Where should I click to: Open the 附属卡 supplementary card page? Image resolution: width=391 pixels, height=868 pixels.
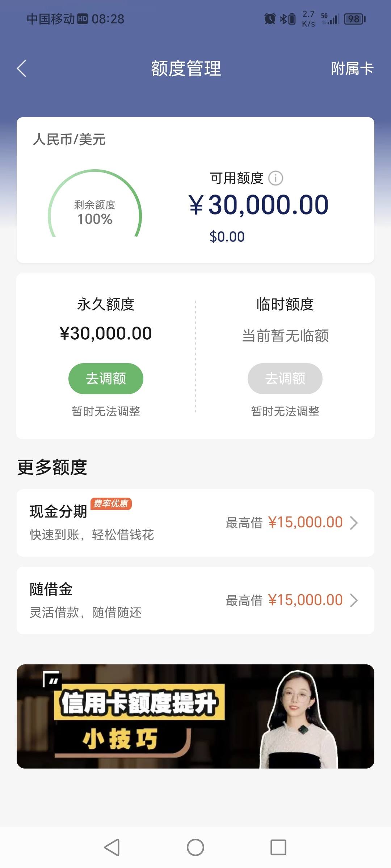point(352,68)
